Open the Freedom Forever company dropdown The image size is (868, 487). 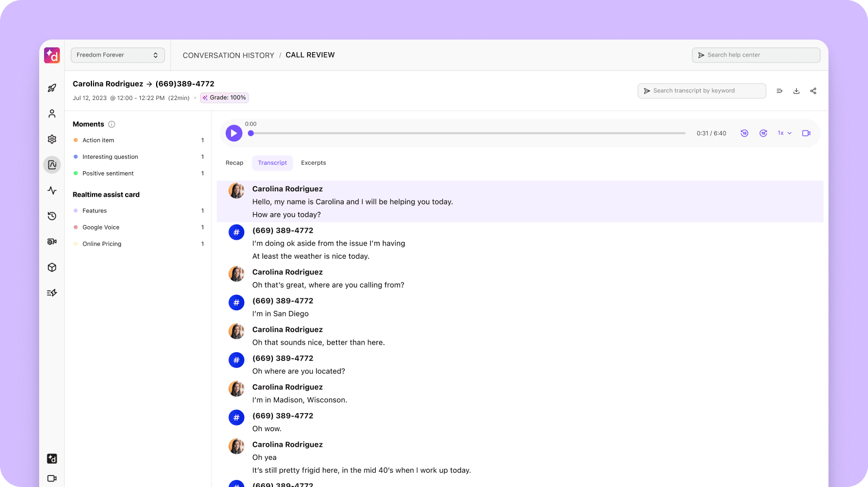[x=117, y=55]
